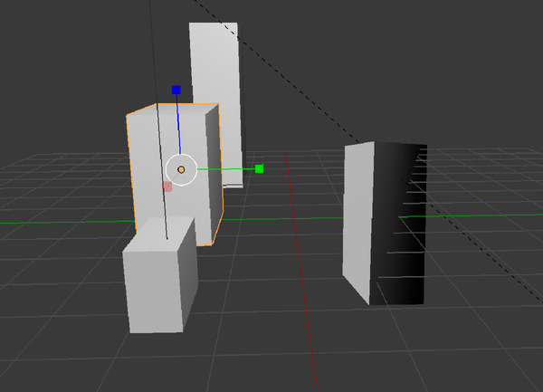
Task: Click the right side face of the outlined cube
Action: coord(214,172)
